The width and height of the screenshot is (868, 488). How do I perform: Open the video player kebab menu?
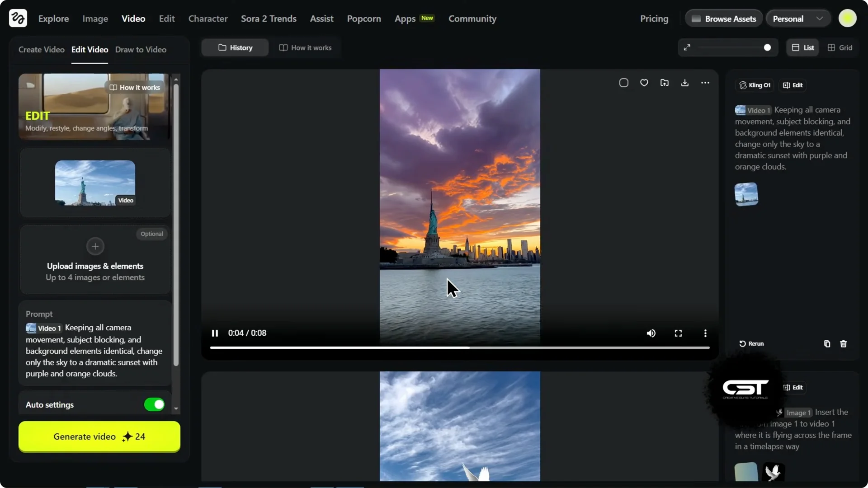pyautogui.click(x=705, y=333)
